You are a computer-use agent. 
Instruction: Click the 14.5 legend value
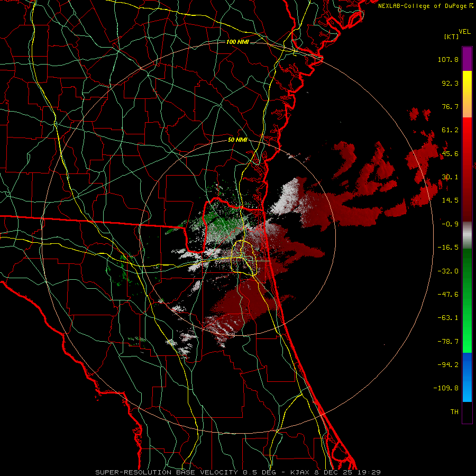[x=450, y=200]
